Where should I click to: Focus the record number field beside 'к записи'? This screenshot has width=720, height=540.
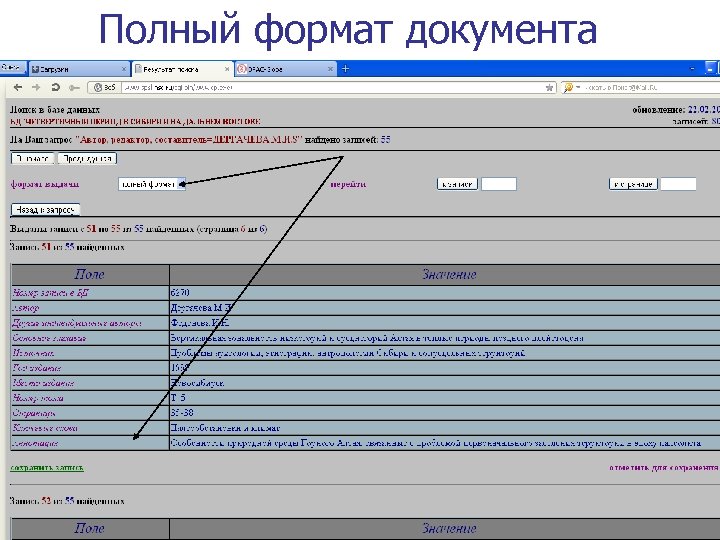click(x=499, y=184)
